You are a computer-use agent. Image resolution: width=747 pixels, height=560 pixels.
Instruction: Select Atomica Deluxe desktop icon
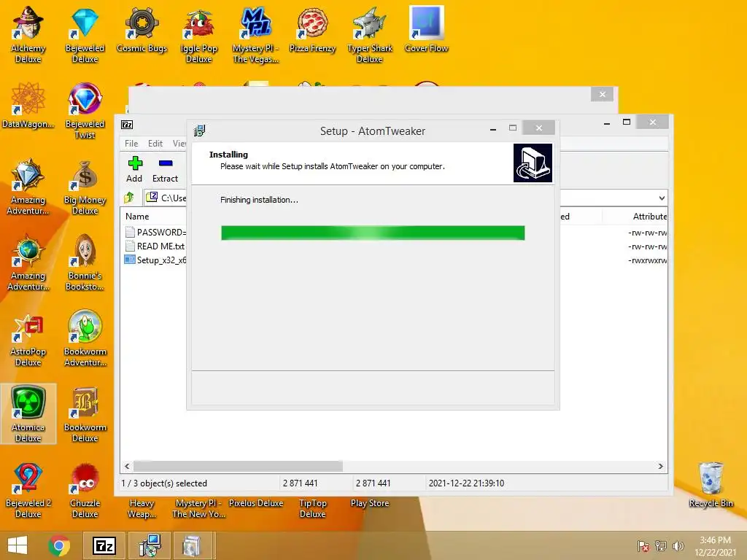pyautogui.click(x=28, y=413)
